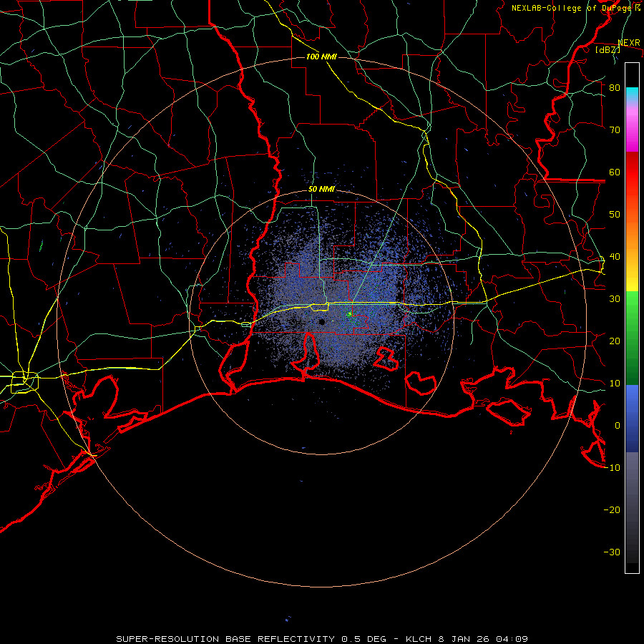
Task: Click the -20 value on the dBZ scale
Action: pyautogui.click(x=612, y=510)
